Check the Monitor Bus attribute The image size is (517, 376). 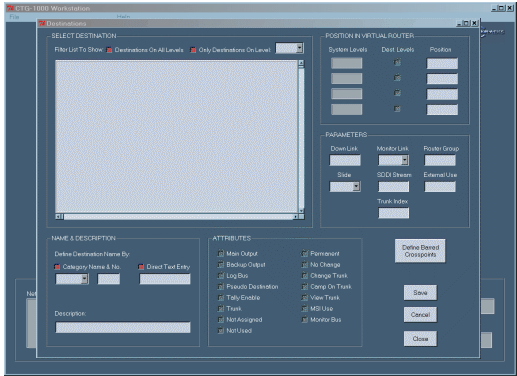[x=304, y=319]
